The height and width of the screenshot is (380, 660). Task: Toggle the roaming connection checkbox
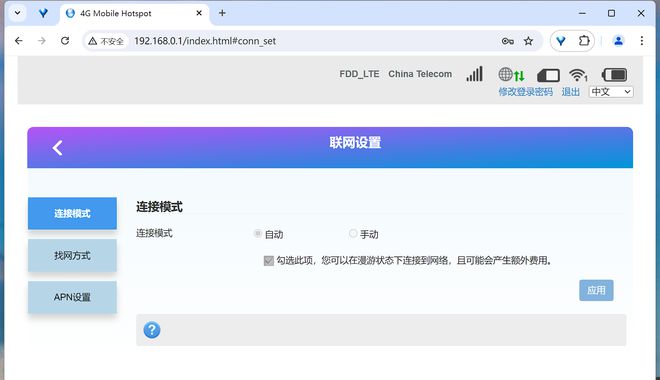pos(269,261)
